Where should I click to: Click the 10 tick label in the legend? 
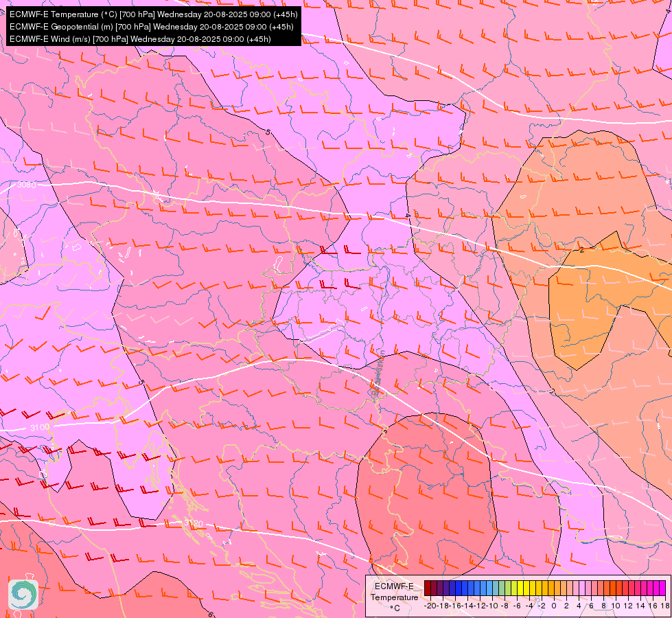(616, 606)
